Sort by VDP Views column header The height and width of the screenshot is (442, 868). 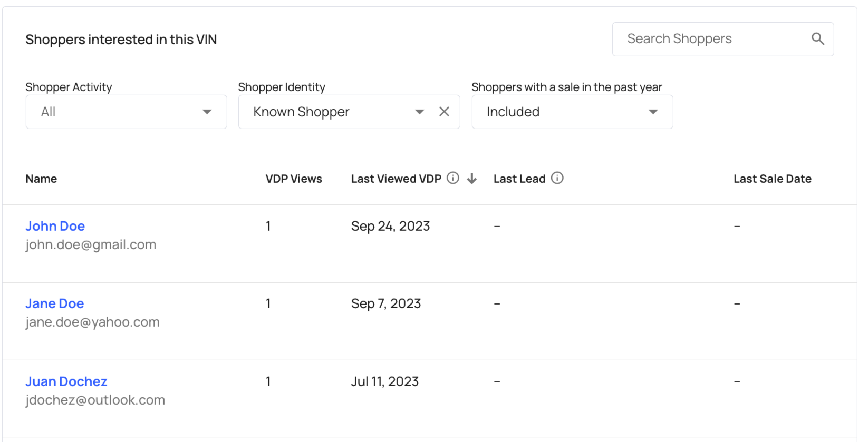click(x=294, y=179)
